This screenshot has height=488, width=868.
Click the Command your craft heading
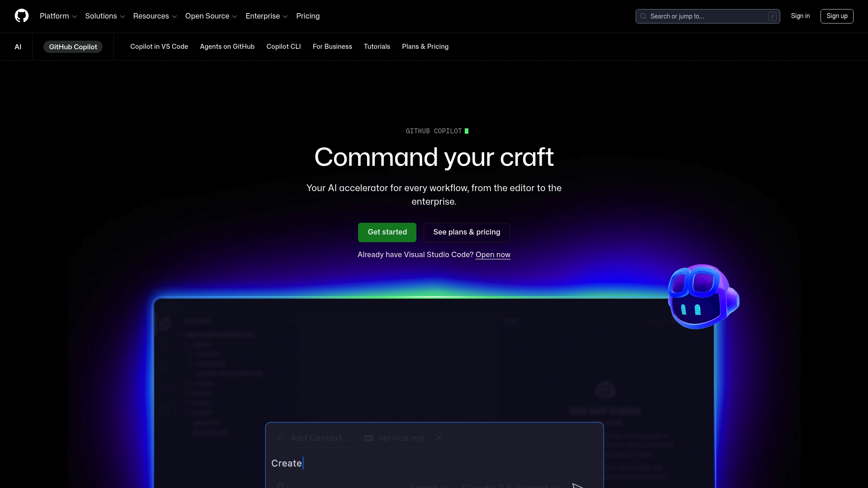coord(434,157)
